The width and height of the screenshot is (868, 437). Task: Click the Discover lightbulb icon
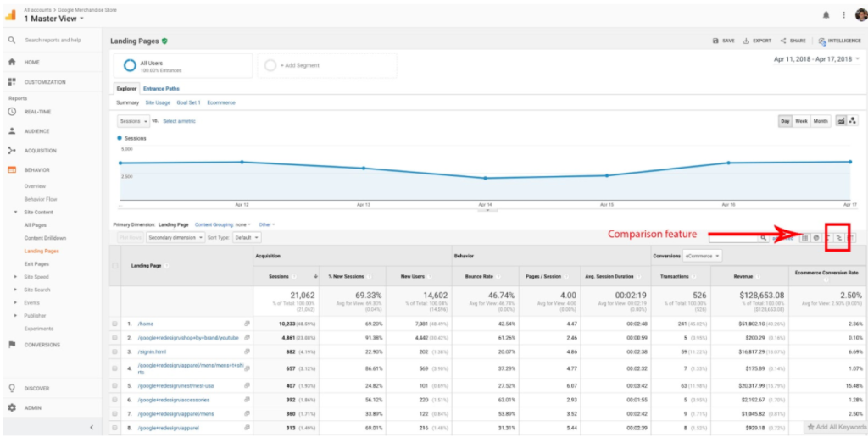(x=12, y=388)
